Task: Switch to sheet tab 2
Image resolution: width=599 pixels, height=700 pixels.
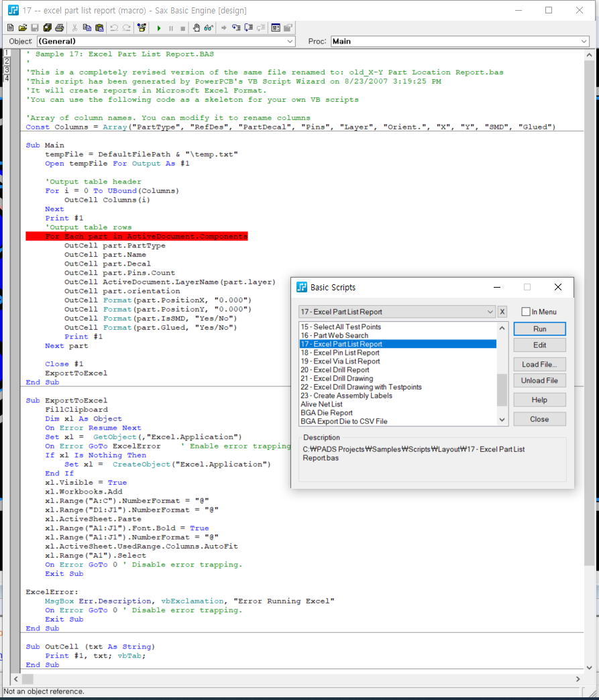Action: point(7,61)
